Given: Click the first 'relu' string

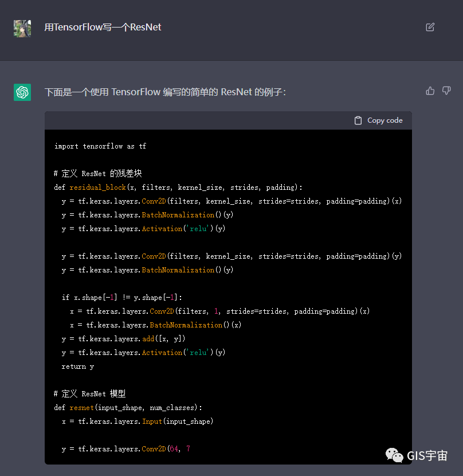Looking at the screenshot, I should 198,229.
